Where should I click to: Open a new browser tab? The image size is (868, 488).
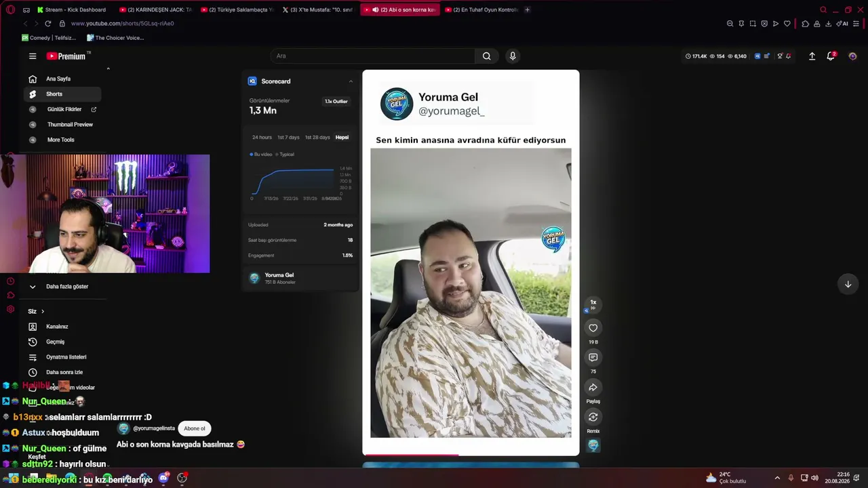pyautogui.click(x=528, y=9)
